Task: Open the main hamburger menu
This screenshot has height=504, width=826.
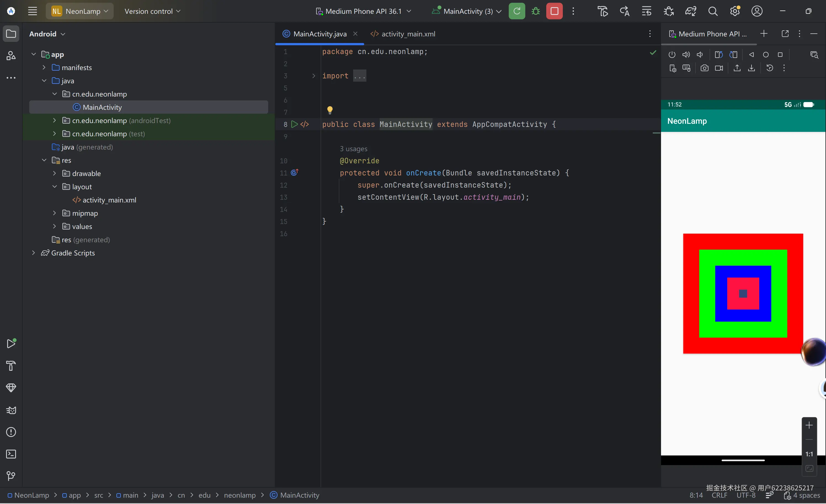Action: click(32, 11)
